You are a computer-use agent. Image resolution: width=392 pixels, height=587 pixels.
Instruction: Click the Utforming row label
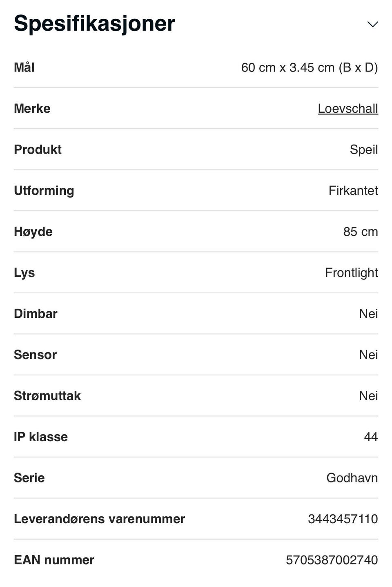point(44,190)
